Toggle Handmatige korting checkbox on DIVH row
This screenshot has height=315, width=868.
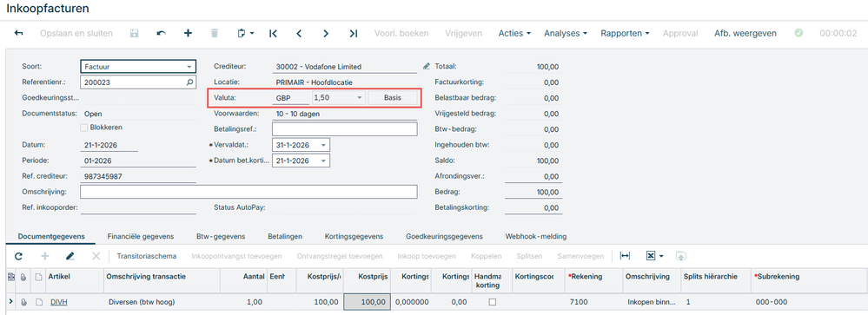coord(492,302)
